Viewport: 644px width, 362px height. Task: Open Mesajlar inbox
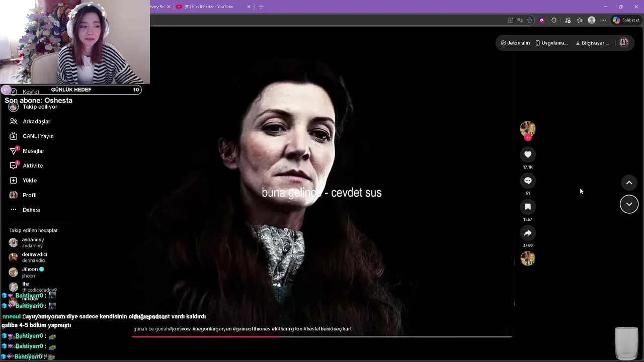tap(33, 151)
